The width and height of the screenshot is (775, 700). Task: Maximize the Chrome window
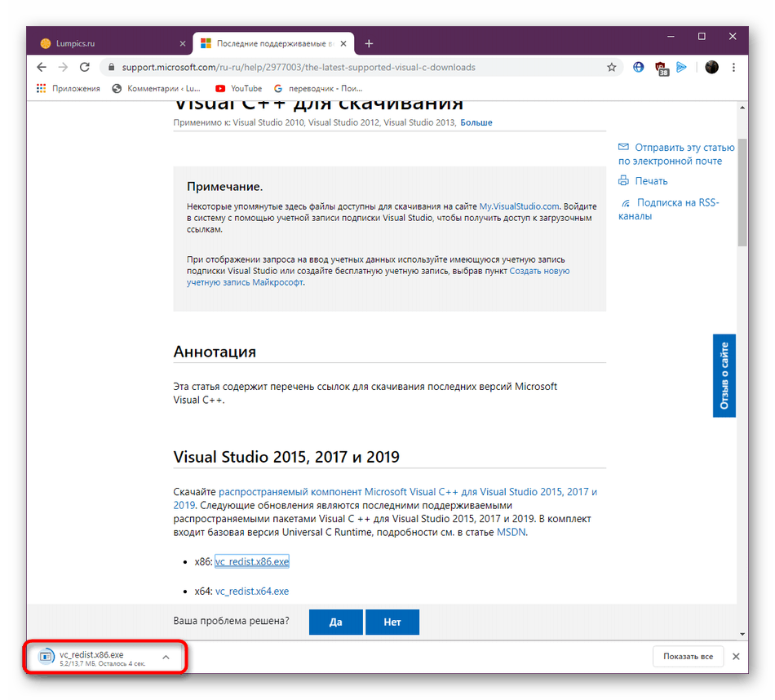click(702, 37)
